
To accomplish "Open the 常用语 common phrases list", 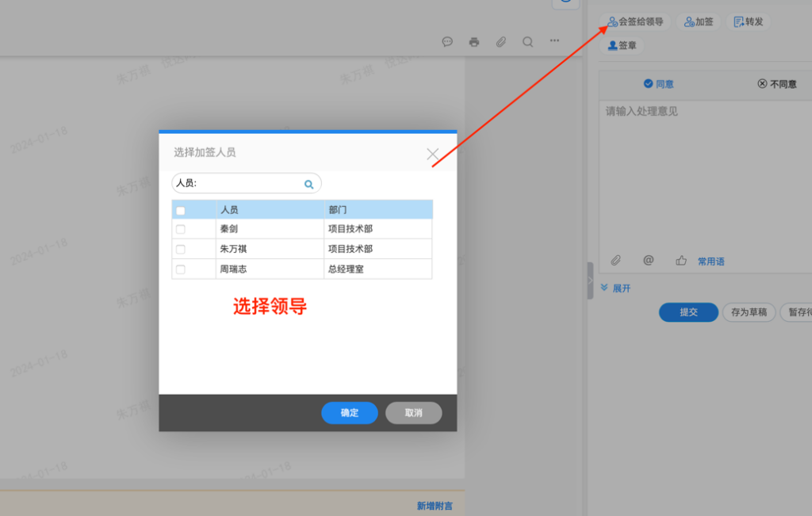I will pyautogui.click(x=712, y=261).
